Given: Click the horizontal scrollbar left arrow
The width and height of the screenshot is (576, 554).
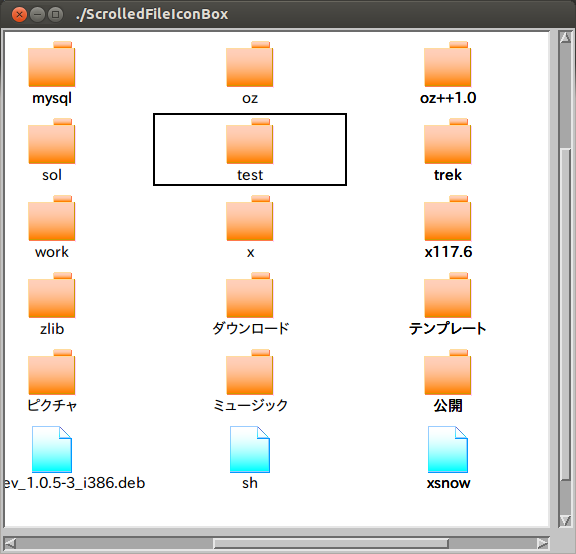Looking at the screenshot, I should 10,543.
